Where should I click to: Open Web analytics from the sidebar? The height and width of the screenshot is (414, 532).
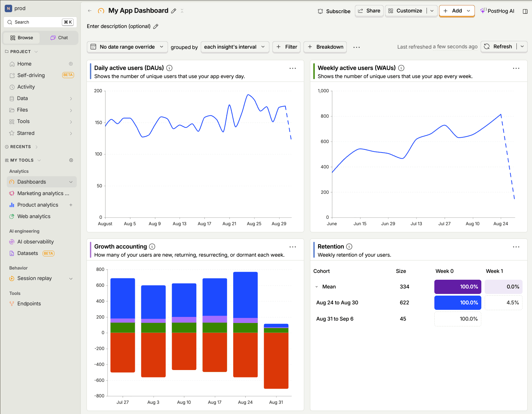[34, 216]
